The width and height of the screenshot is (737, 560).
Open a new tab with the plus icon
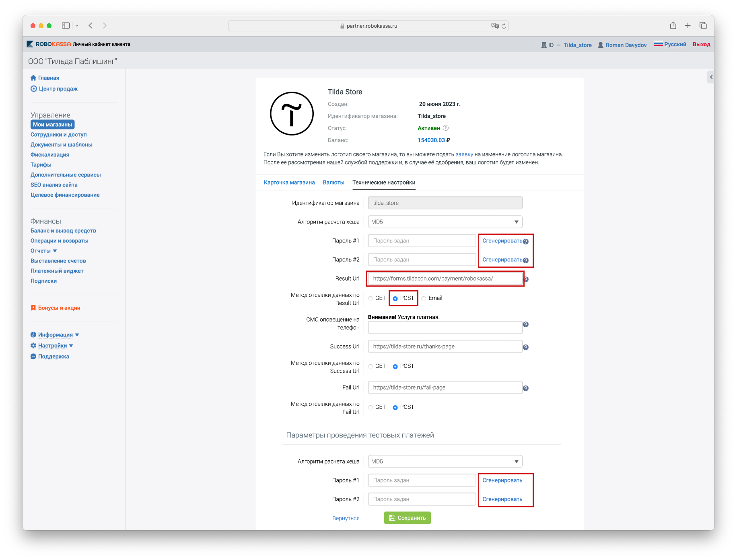[688, 25]
